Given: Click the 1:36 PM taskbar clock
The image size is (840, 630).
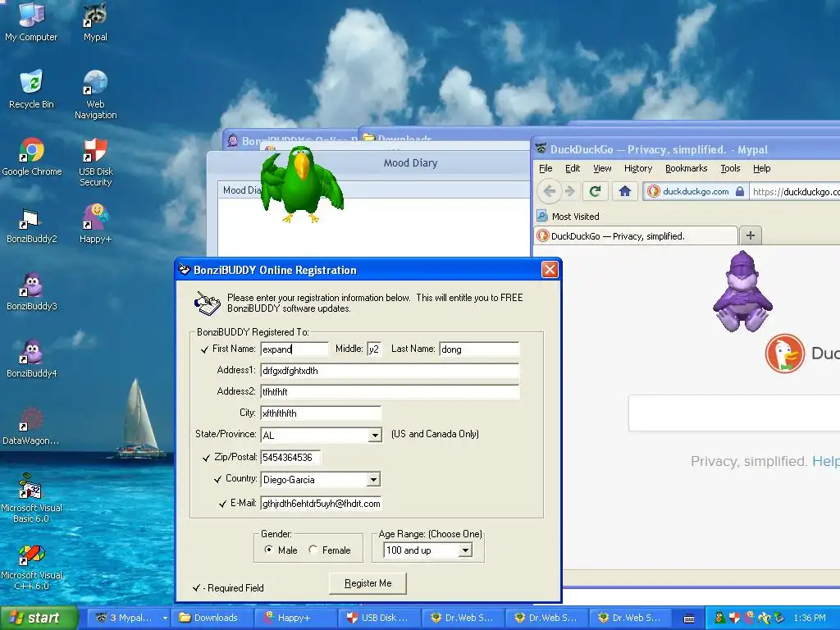Looking at the screenshot, I should click(x=810, y=619).
